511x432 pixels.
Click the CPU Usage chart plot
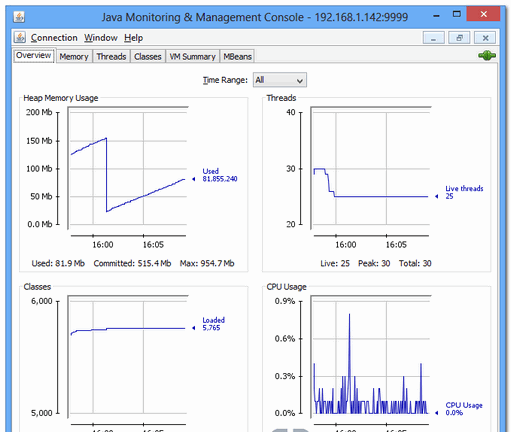[x=371, y=357]
